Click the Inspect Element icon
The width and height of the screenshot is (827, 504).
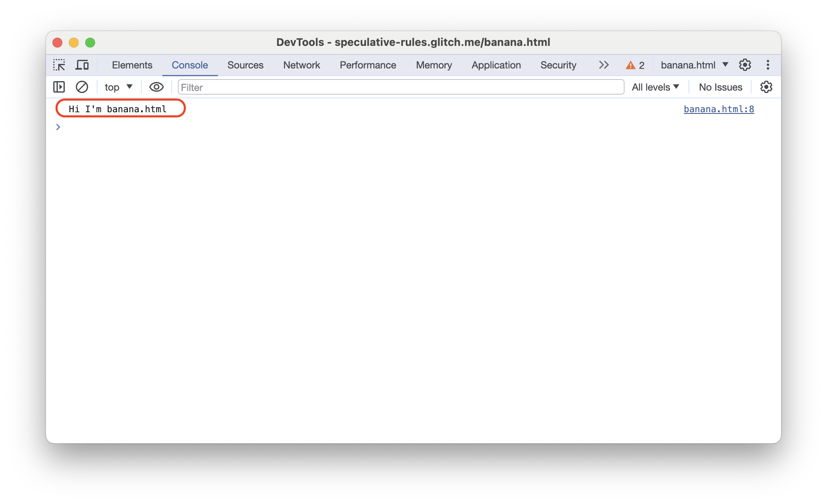(x=60, y=65)
